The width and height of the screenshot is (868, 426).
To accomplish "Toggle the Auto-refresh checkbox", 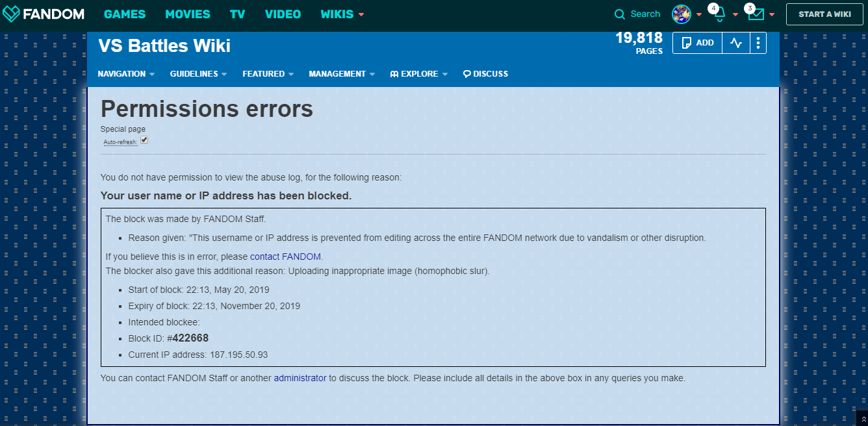I will point(144,140).
